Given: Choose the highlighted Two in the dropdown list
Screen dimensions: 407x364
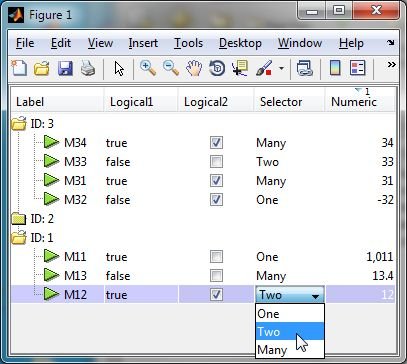Looking at the screenshot, I should click(290, 331).
